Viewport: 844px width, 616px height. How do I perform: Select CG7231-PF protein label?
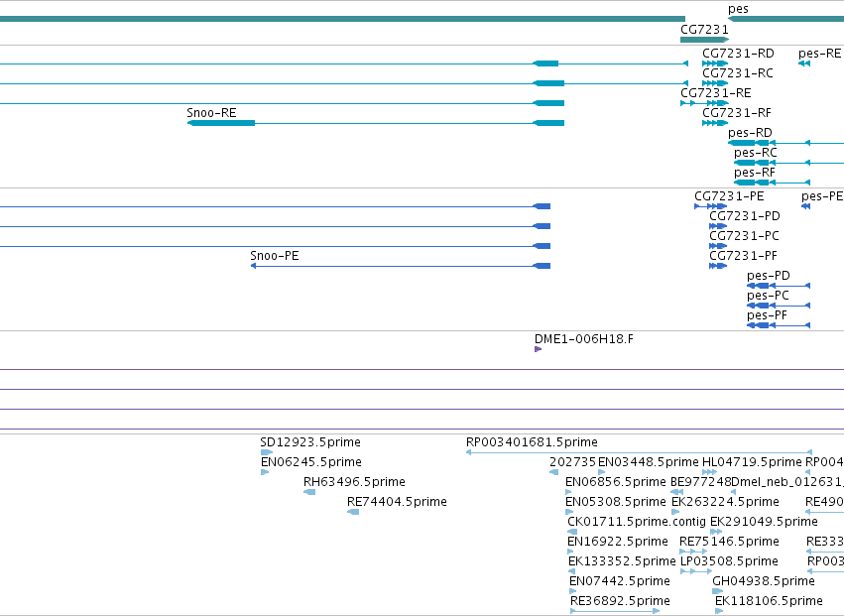point(744,256)
